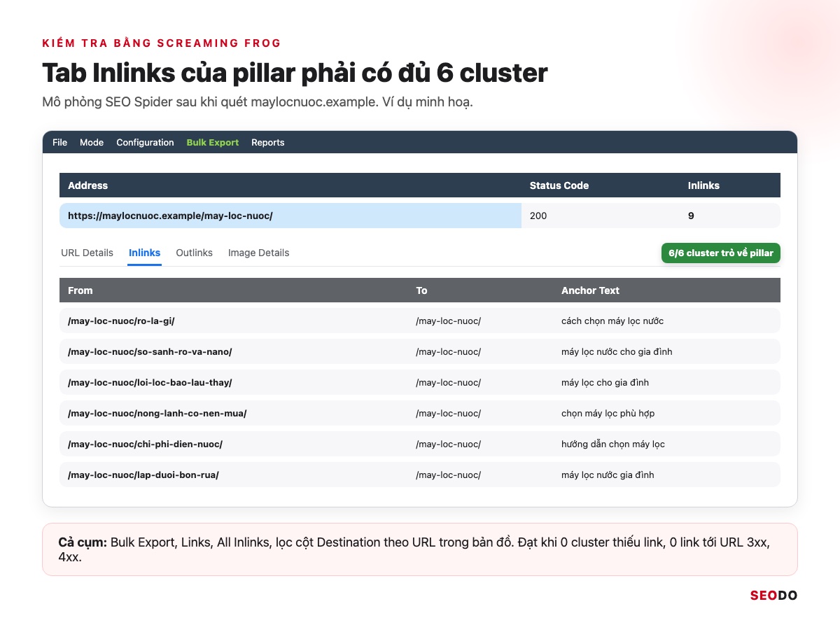Screen dimensions: 840x618
Task: Click anchor text 'hướng dẫn chọn máy lọc'
Action: (613, 444)
